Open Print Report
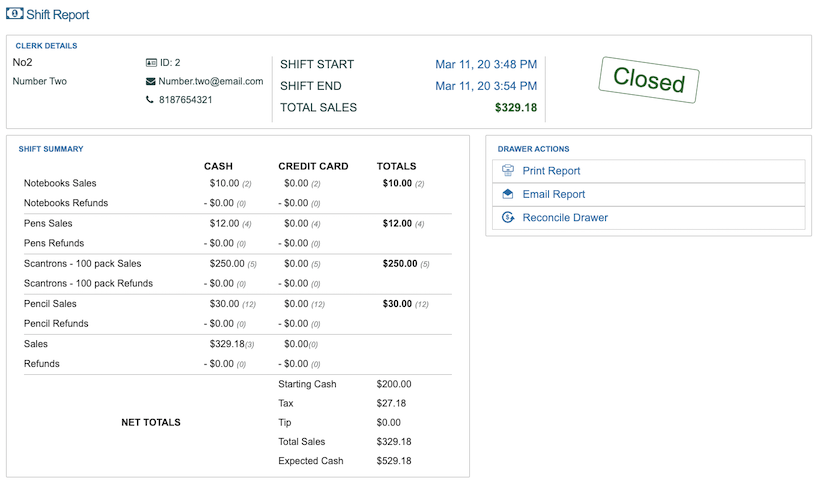818x487 pixels. [551, 171]
